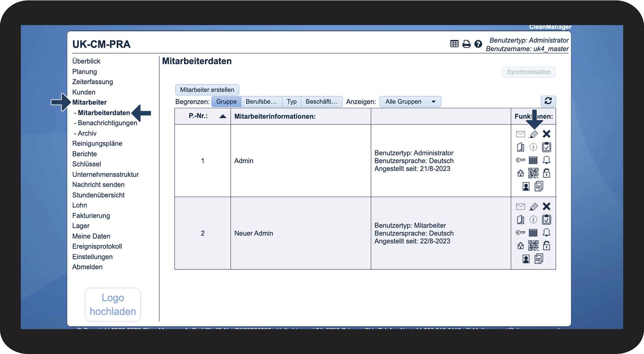Open the Alle Gruppen dropdown
The image size is (644, 354).
(x=410, y=102)
